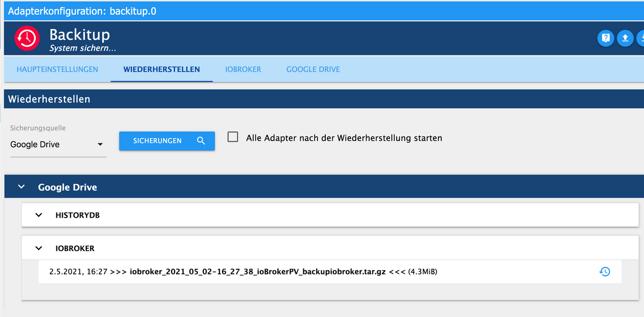Screen dimensions: 644x317
Task: Toggle the IOBROKER section chevron
Action: click(x=39, y=248)
